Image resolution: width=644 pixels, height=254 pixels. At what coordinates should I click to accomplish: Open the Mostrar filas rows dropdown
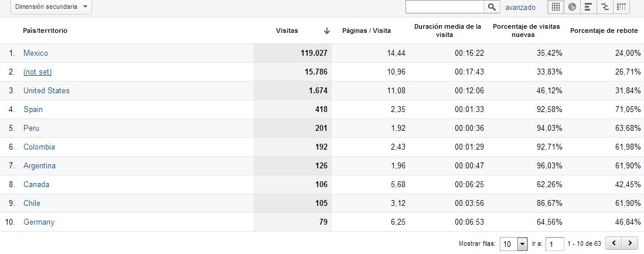coord(514,243)
